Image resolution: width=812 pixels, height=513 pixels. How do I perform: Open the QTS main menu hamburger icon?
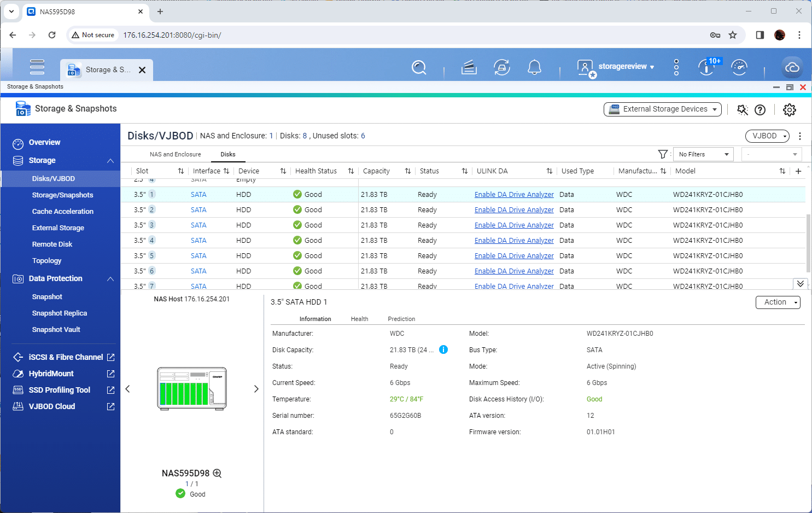tap(37, 67)
